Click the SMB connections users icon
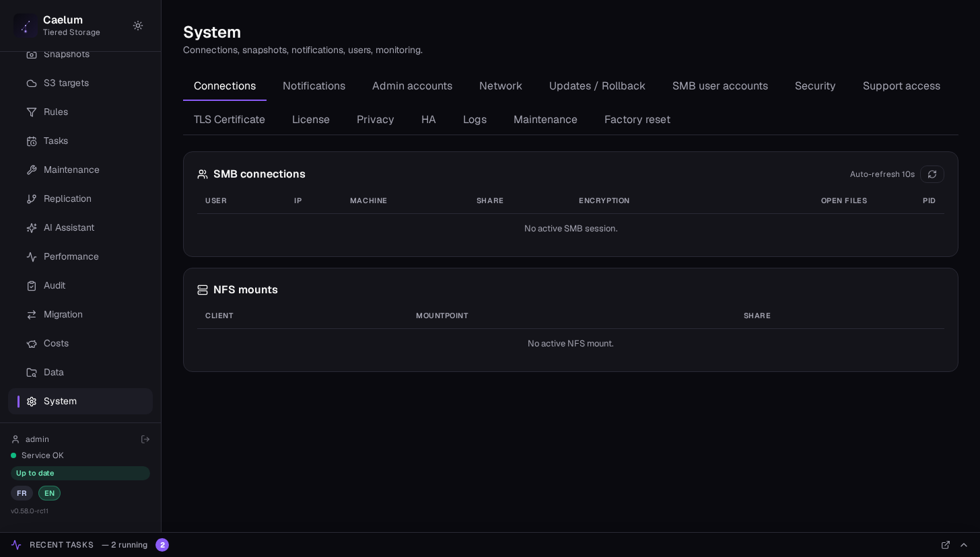The height and width of the screenshot is (557, 980). point(203,174)
